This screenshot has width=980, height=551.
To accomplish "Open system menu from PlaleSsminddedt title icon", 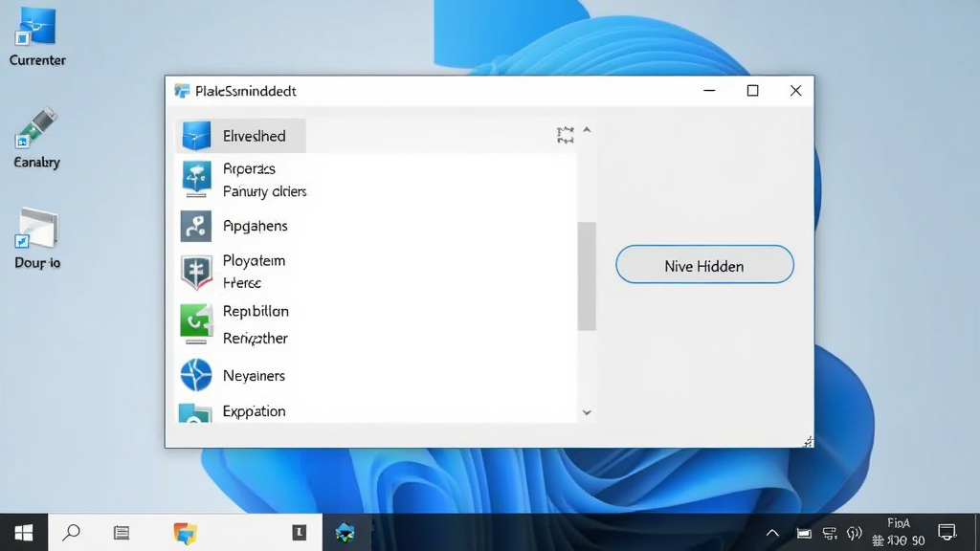I will click(182, 91).
